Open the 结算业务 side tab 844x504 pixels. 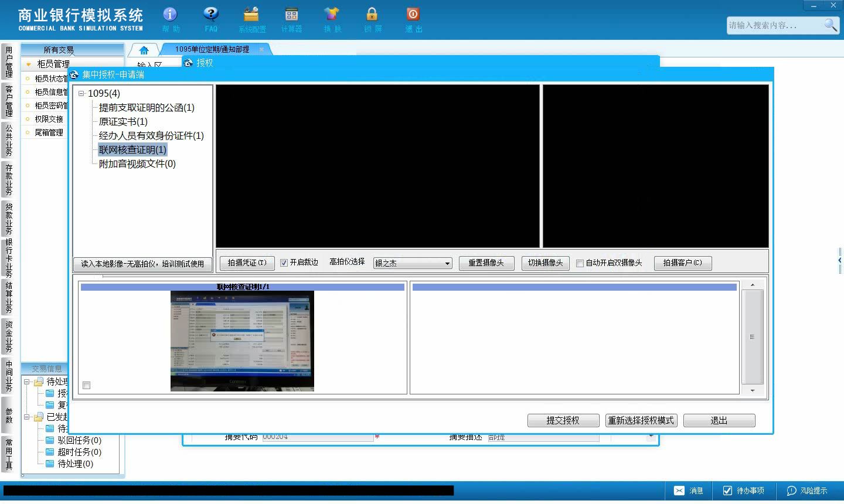click(8, 297)
